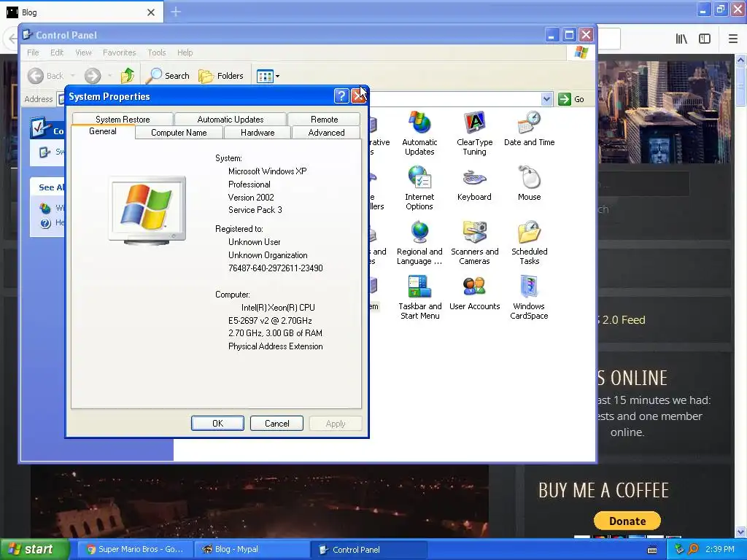The height and width of the screenshot is (560, 747).
Task: Toggle the browser sidebar icon
Action: [x=705, y=39]
